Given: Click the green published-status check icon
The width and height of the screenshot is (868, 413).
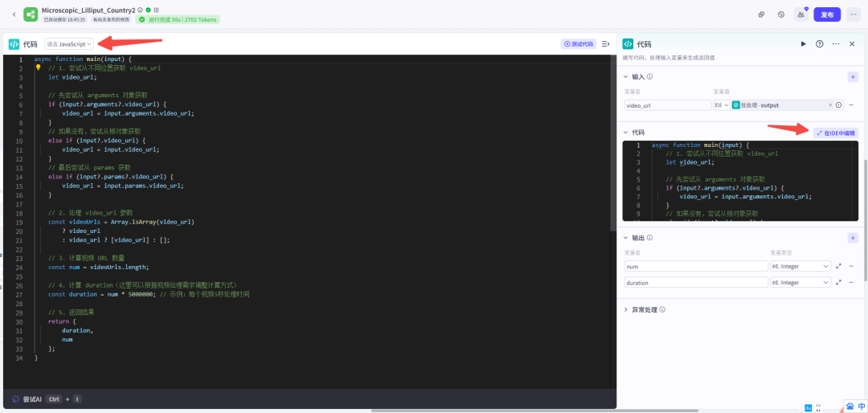Looking at the screenshot, I should pyautogui.click(x=149, y=10).
